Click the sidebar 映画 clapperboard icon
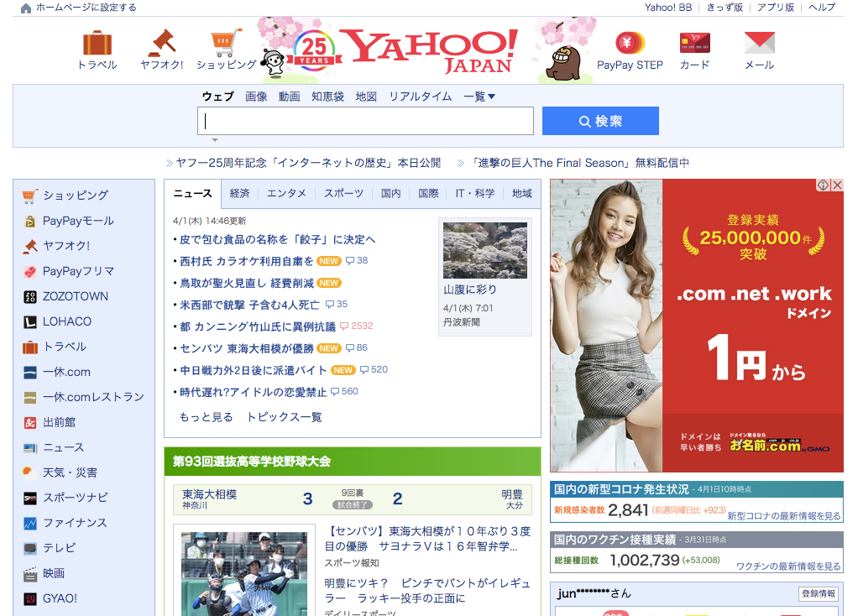Viewport: 858px width, 616px height. pos(29,573)
